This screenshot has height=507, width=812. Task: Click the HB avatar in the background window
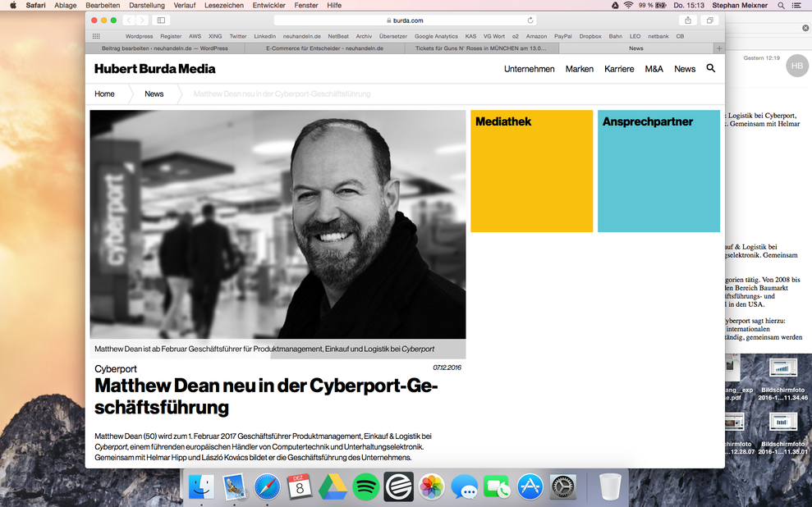pyautogui.click(x=797, y=66)
